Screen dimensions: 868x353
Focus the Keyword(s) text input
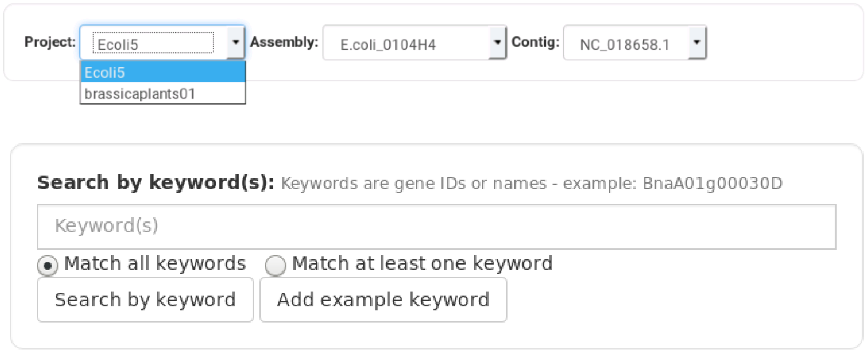pos(436,226)
